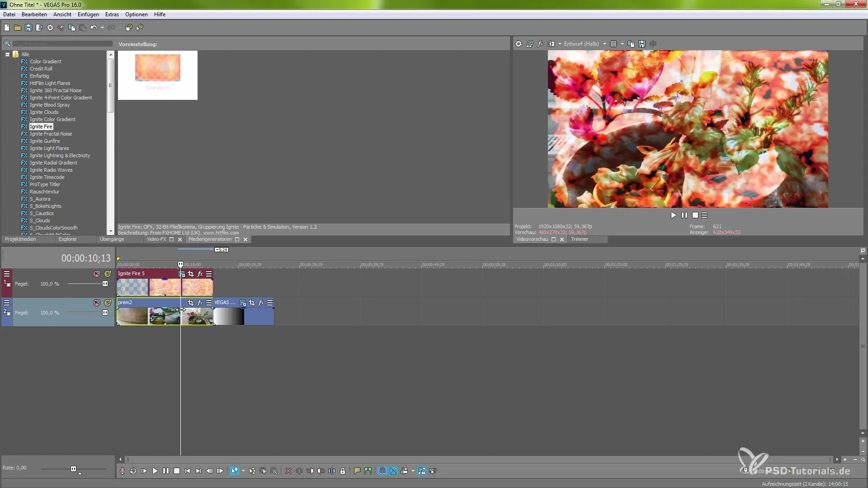Toggle automatic crossfades
This screenshot has height=488, width=868.
click(x=393, y=471)
